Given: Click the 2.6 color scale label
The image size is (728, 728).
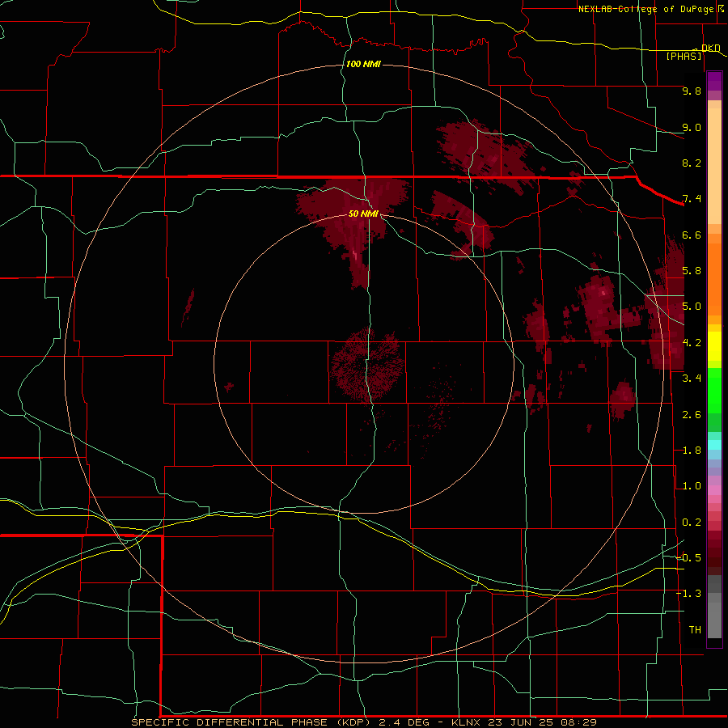Looking at the screenshot, I should (692, 414).
